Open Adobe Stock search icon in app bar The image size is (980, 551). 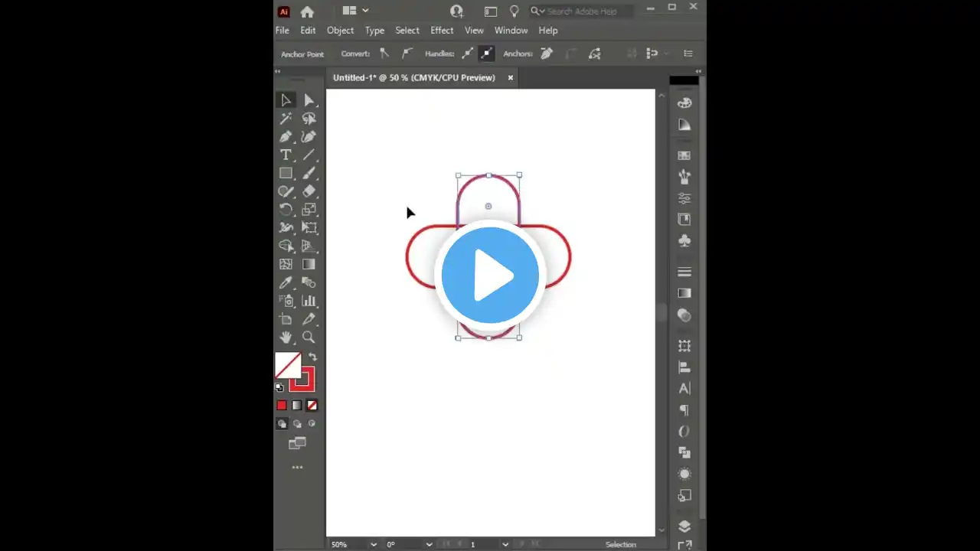tap(456, 11)
